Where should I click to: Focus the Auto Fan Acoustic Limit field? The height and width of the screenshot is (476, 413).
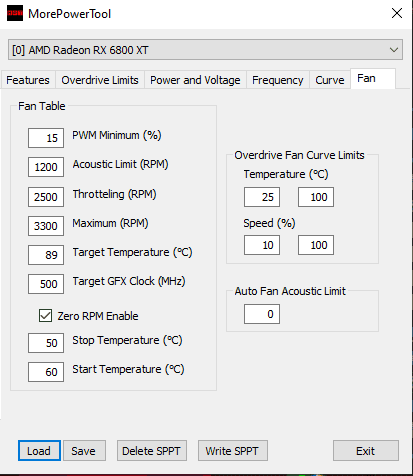click(x=262, y=314)
